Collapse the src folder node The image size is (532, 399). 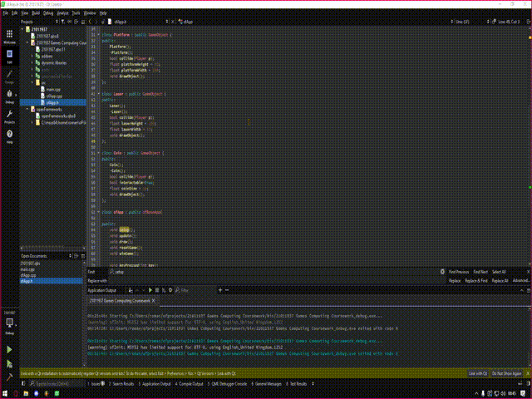click(x=32, y=81)
